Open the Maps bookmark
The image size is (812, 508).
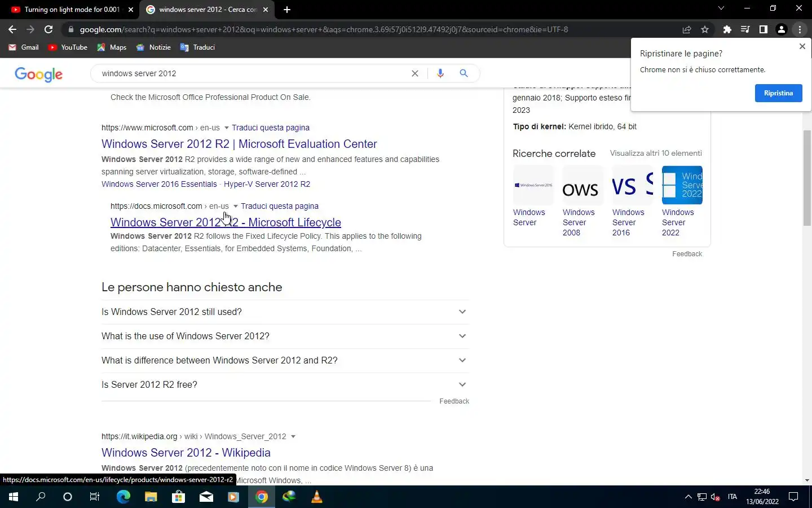(x=112, y=47)
